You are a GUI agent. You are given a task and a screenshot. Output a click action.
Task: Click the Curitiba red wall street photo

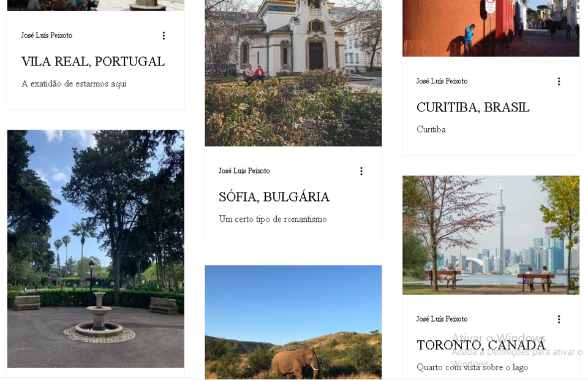491,28
